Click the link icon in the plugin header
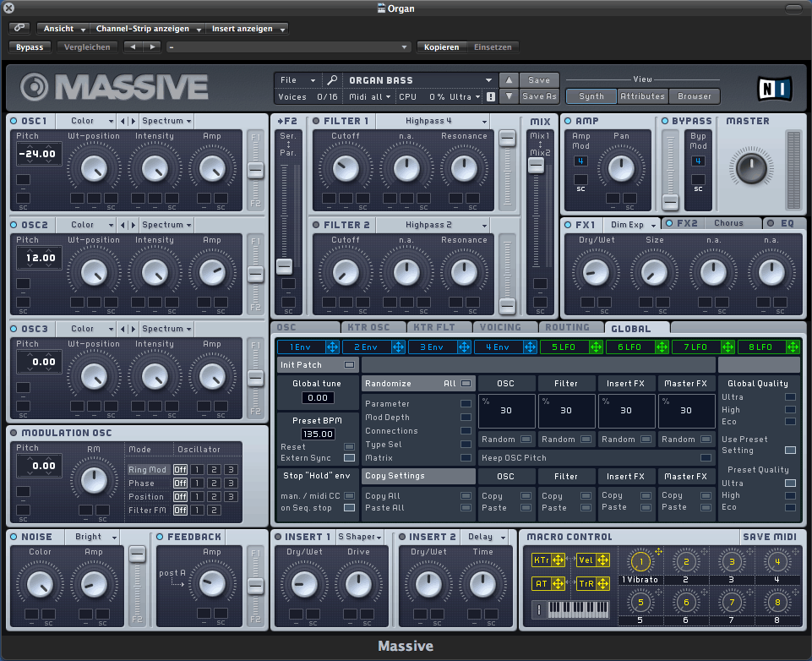812x661 pixels. point(19,28)
